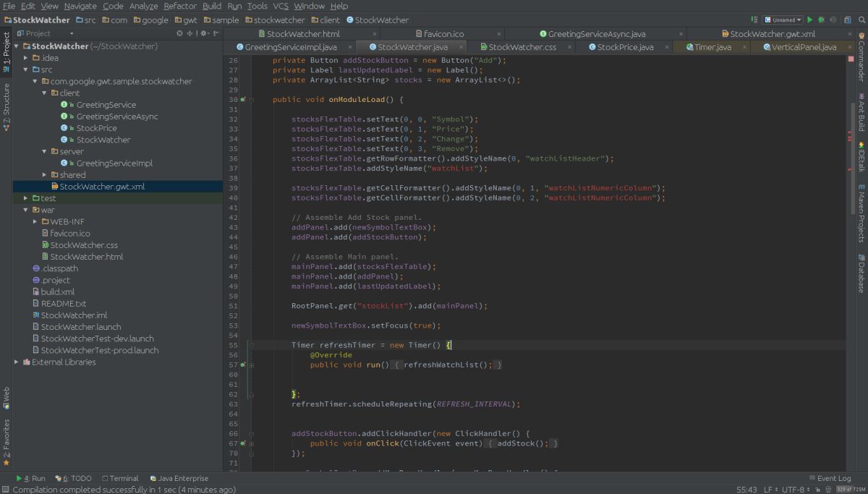Select GreetingServiceImpl in the project tree
The image size is (868, 494).
click(x=114, y=163)
